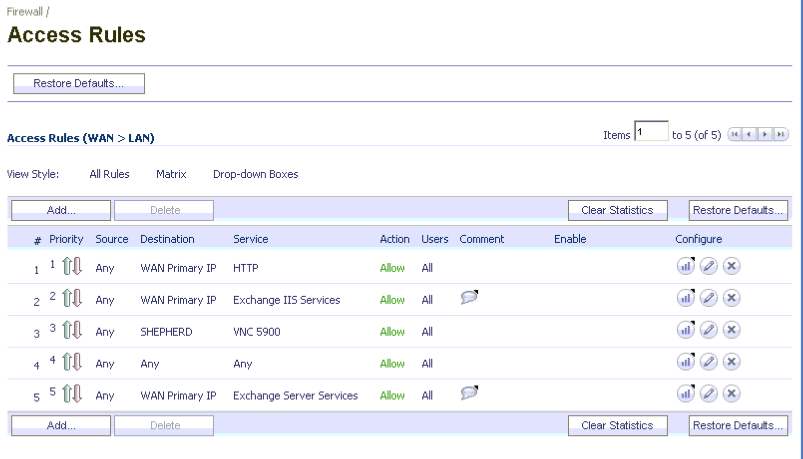Viewport: 803px width, 459px height.
Task: Edit the Exchange Server Services rule
Action: pyautogui.click(x=708, y=393)
